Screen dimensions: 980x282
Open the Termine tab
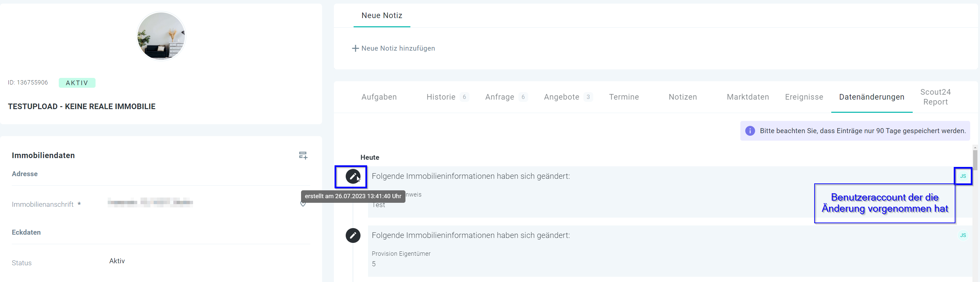tap(624, 97)
